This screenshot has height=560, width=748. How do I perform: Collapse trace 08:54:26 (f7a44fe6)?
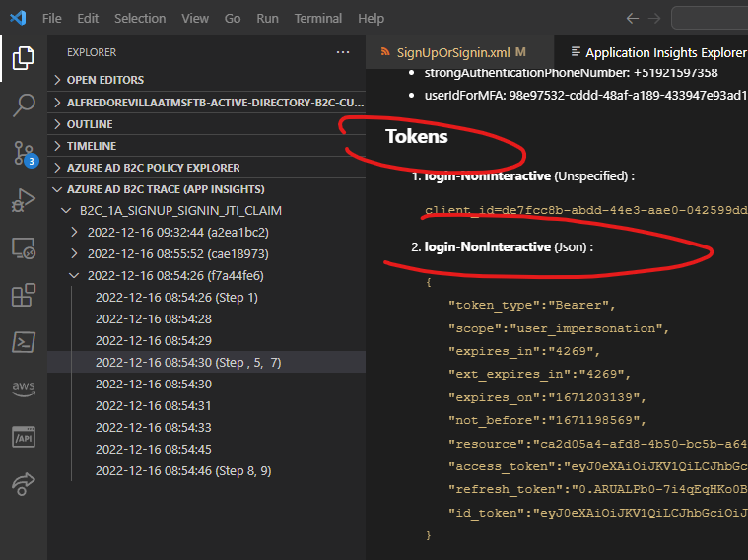click(207, 275)
